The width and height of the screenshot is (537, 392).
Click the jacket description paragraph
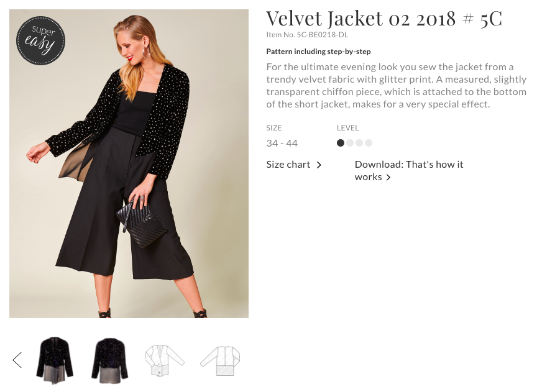[396, 85]
